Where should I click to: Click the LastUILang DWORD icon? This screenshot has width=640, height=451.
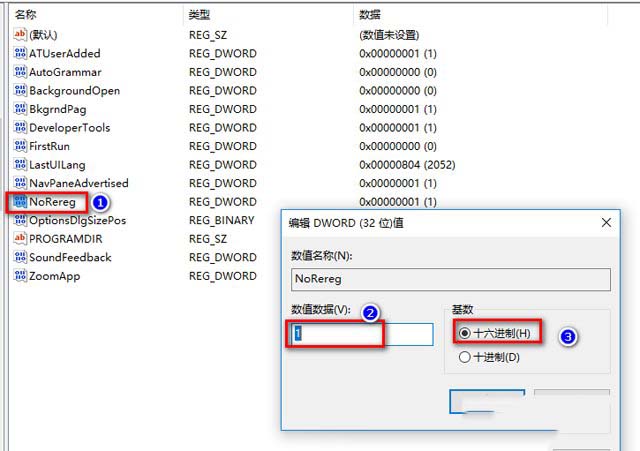point(20,164)
